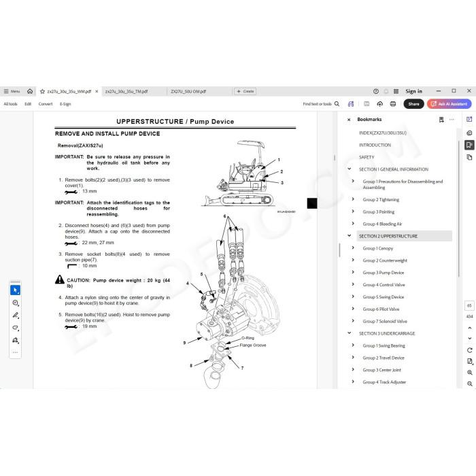This screenshot has height=476, width=476.
Task: Click the cloud upload icon
Action: coord(379,104)
